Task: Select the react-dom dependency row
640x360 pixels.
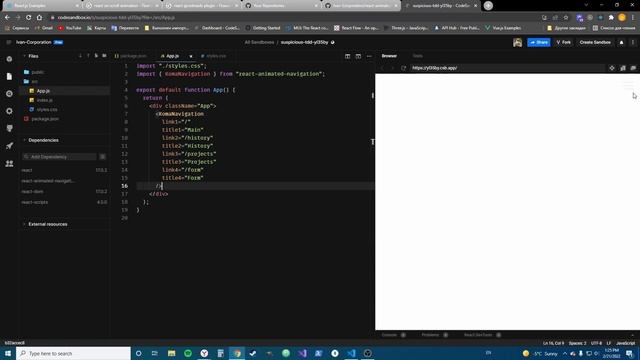Action: pyautogui.click(x=64, y=191)
